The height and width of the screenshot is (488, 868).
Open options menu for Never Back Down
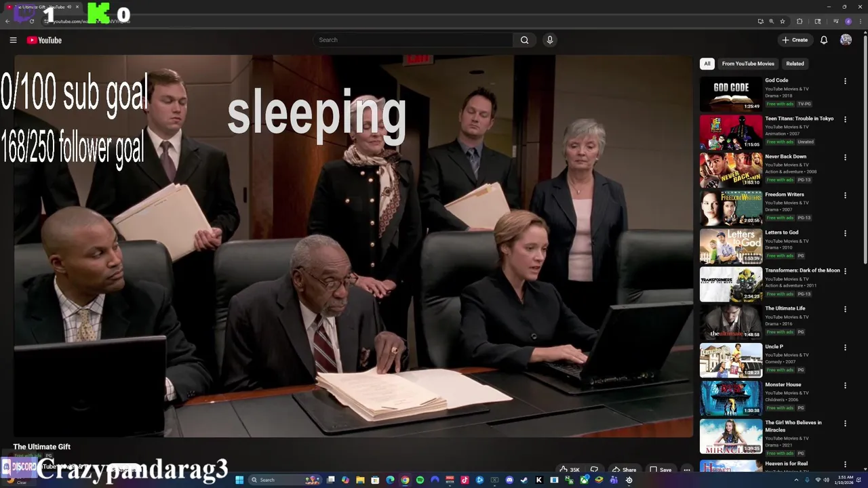[845, 157]
